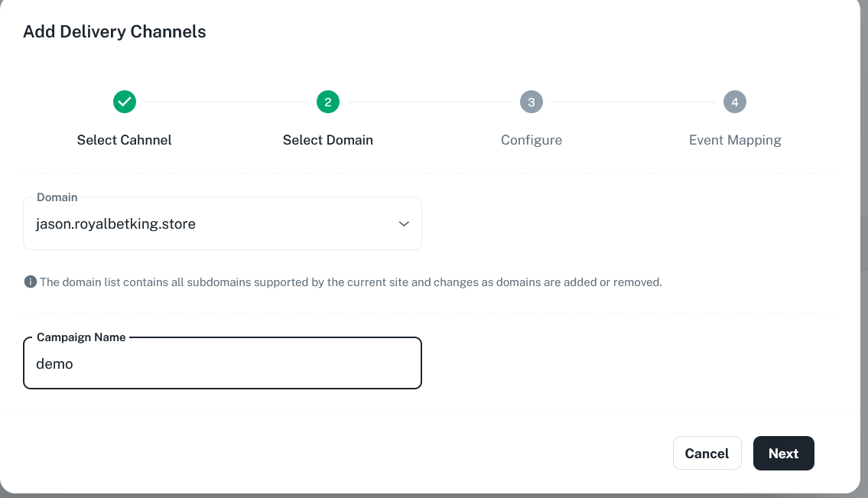Click the green checkmark step one icon
Screen dimensions: 868x498
pos(125,102)
